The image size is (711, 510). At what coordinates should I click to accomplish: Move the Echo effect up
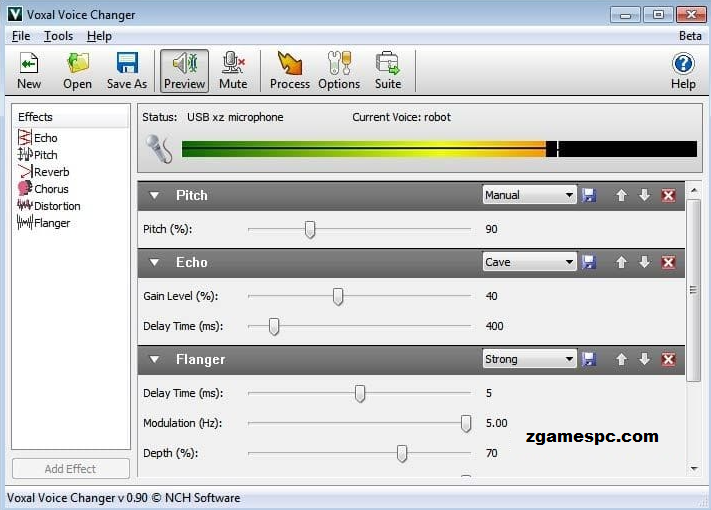(x=621, y=262)
